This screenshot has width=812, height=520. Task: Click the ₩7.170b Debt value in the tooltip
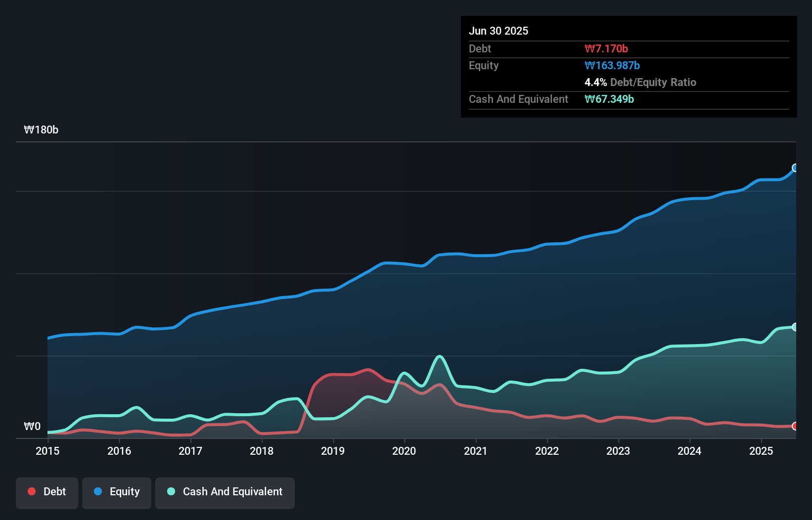point(606,48)
